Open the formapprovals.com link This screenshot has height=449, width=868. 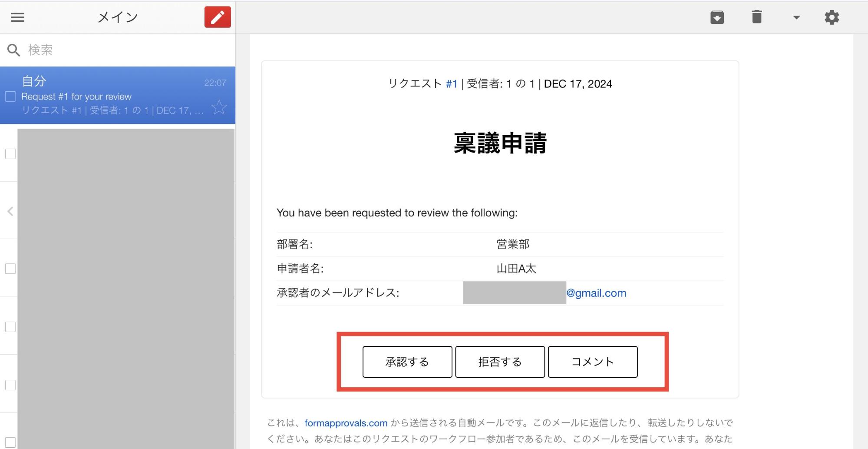pyautogui.click(x=346, y=423)
